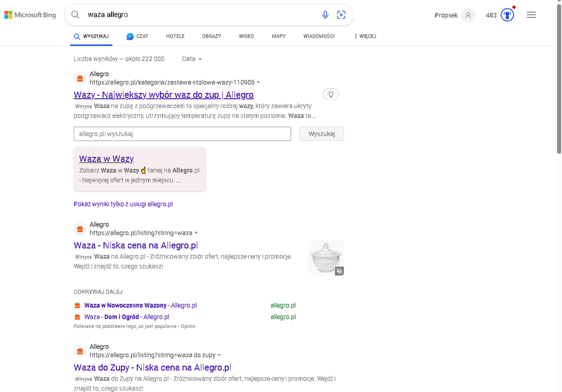This screenshot has width=562, height=392.
Task: Click the lightbulb insights icon
Action: click(331, 94)
